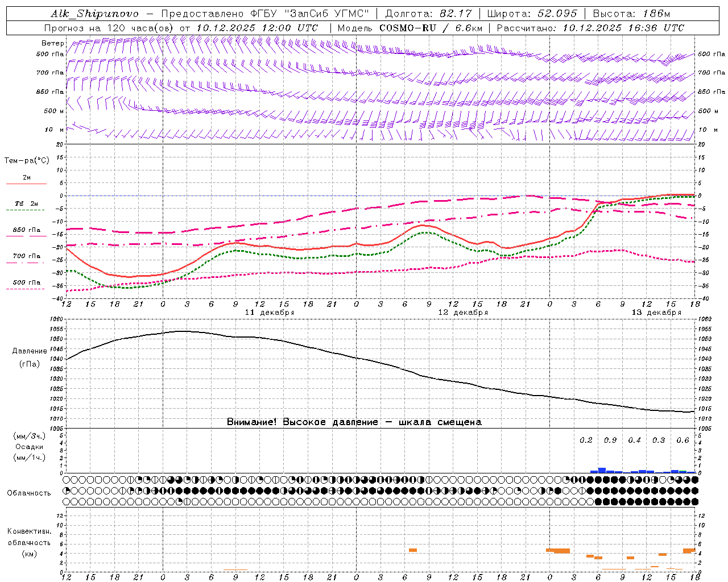The height and width of the screenshot is (582, 728).
Task: Click the Облачность cloudiness label
Action: tap(29, 493)
